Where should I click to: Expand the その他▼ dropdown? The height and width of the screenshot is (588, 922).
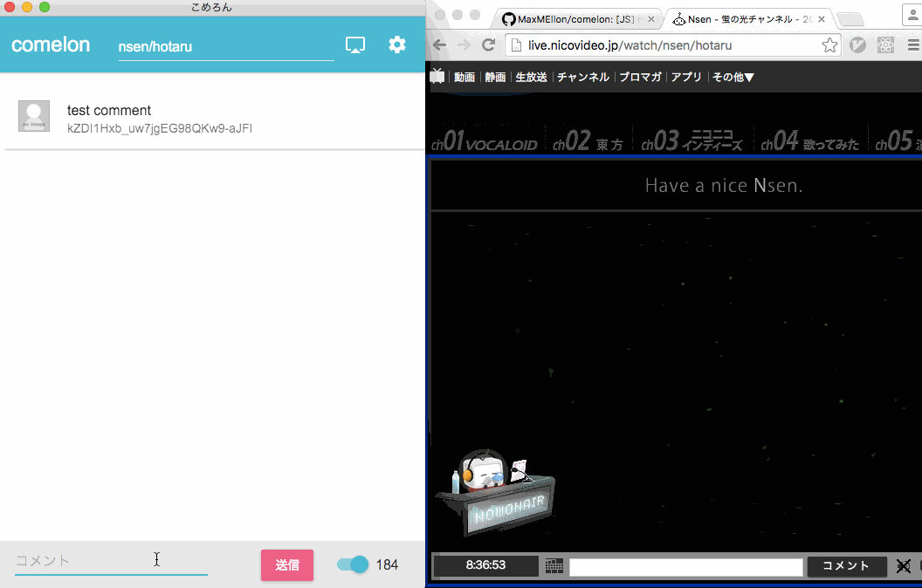pyautogui.click(x=733, y=77)
